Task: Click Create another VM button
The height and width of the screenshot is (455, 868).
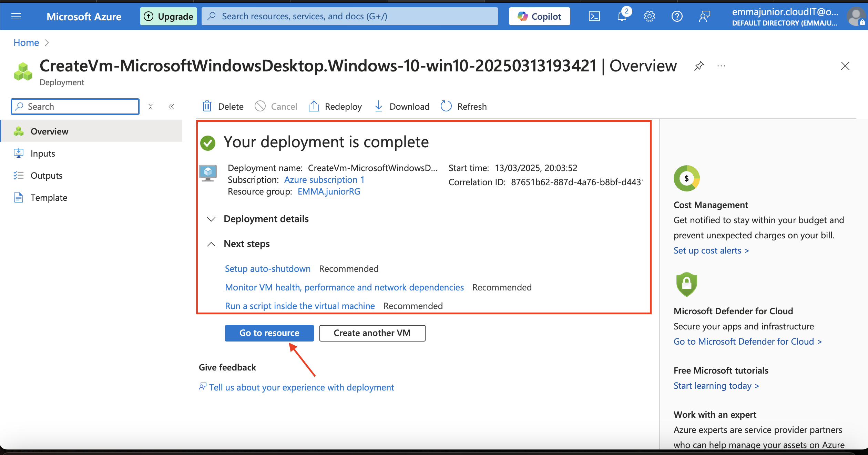Action: (x=372, y=333)
